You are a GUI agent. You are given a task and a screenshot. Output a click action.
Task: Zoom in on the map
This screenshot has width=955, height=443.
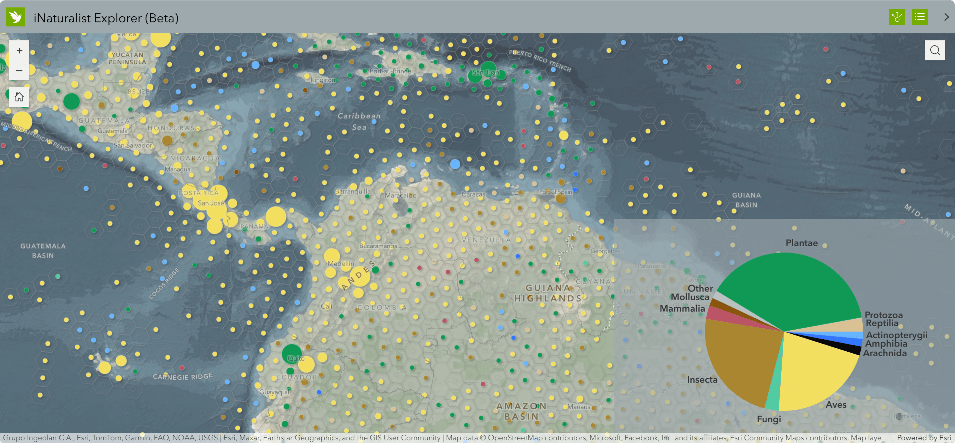[x=19, y=50]
